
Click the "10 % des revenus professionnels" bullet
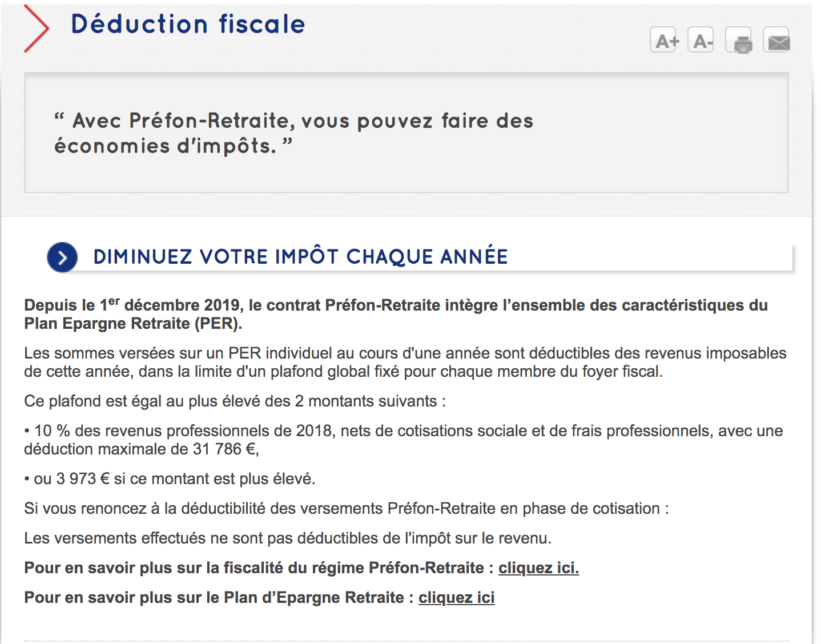coord(403,440)
